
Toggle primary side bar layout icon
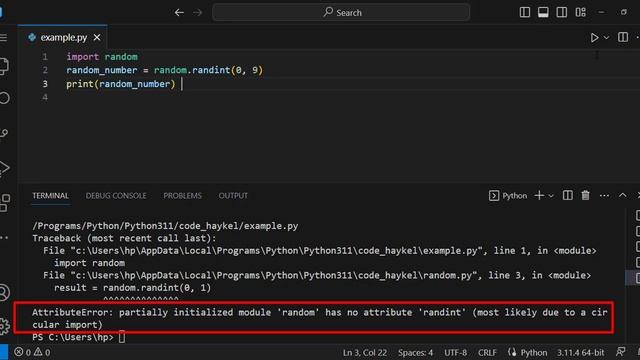coord(524,12)
